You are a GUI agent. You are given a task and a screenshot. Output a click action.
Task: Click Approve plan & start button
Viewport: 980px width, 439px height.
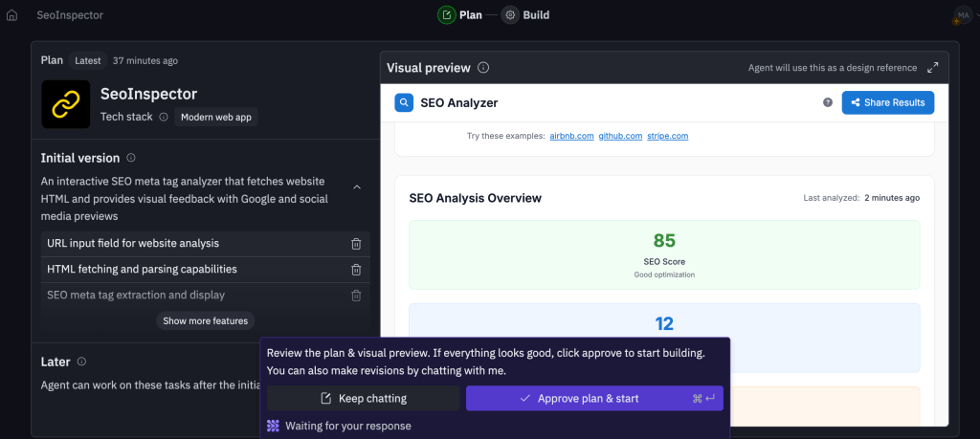pos(593,398)
